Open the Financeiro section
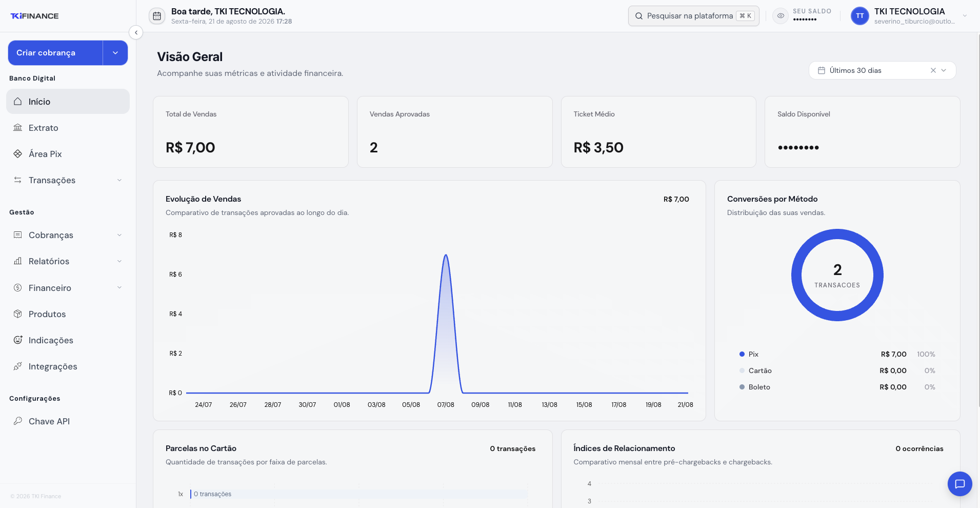The image size is (980, 508). point(68,288)
